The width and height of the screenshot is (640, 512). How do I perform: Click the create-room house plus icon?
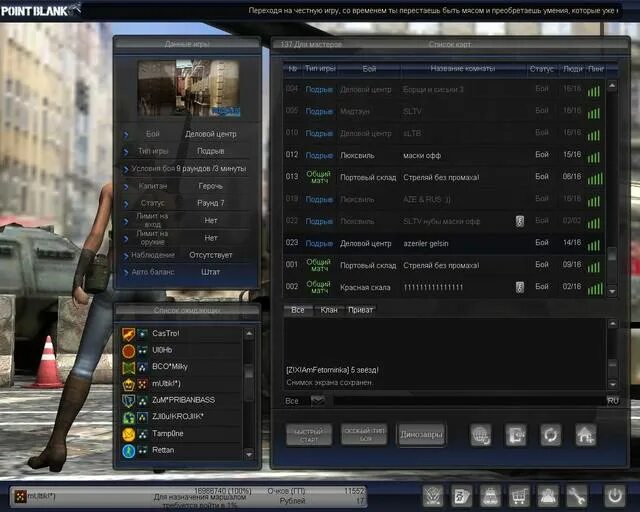[x=586, y=435]
